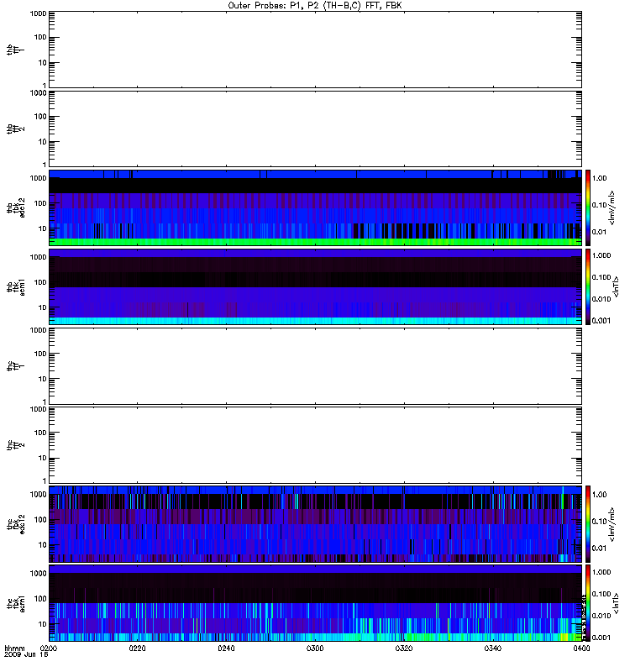Click the 10 tick label of thc fbk scm1 panel

coord(43,624)
